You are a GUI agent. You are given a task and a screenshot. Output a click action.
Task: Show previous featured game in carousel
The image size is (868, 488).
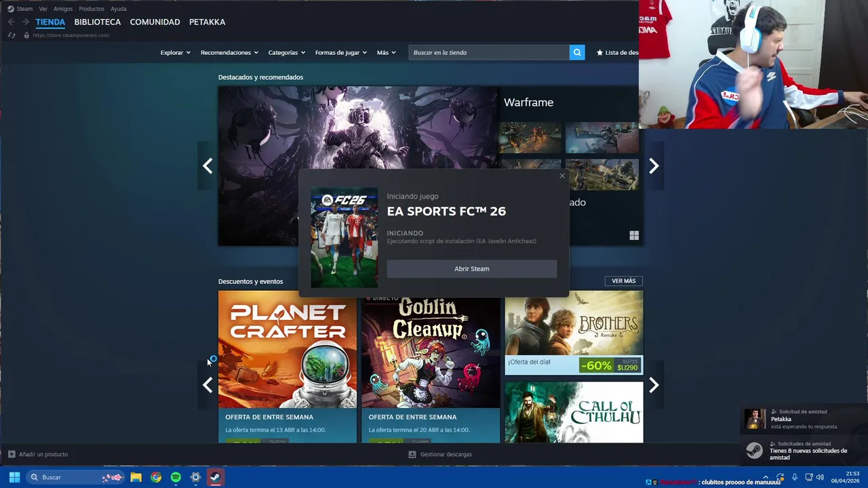click(208, 166)
